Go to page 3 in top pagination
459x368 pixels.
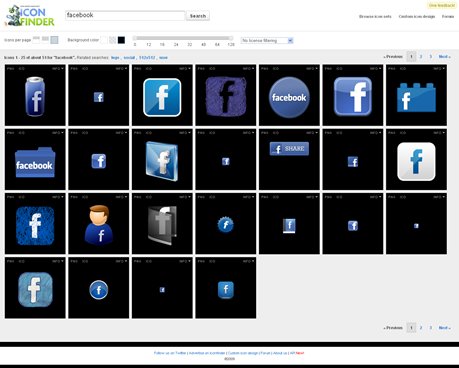(x=431, y=57)
